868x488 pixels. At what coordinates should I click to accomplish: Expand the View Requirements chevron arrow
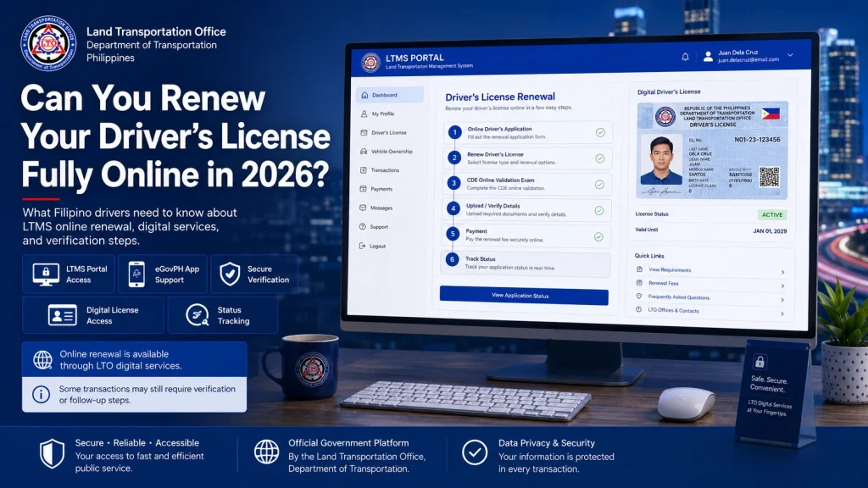tap(782, 272)
